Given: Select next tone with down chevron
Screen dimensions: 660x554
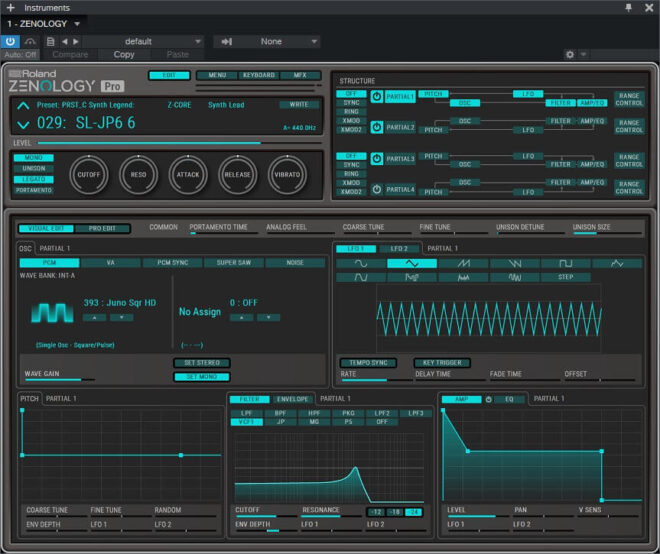Looking at the screenshot, I should [23, 124].
